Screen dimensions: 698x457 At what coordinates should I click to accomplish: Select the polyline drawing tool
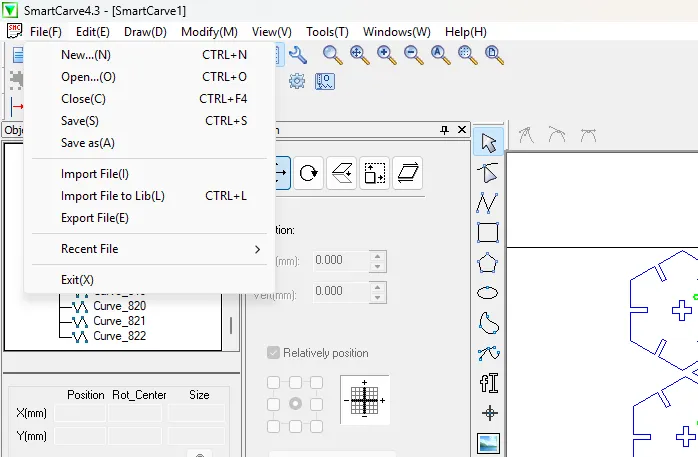click(x=487, y=202)
